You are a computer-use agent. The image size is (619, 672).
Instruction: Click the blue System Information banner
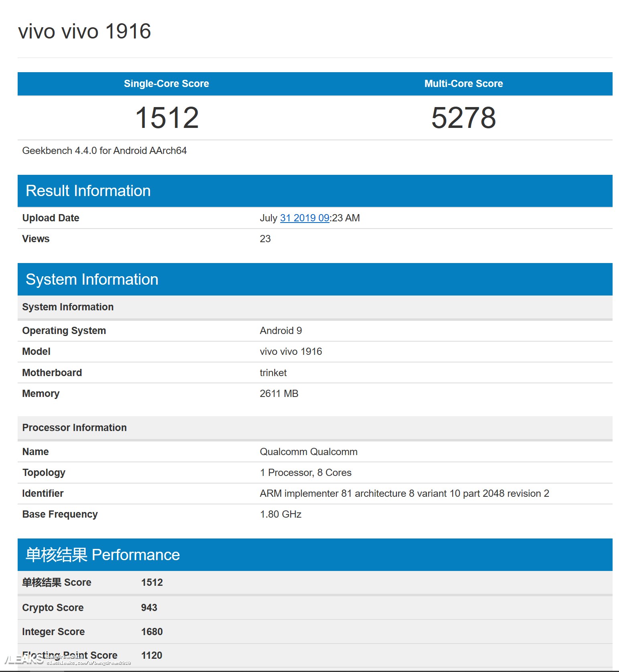[x=92, y=279]
